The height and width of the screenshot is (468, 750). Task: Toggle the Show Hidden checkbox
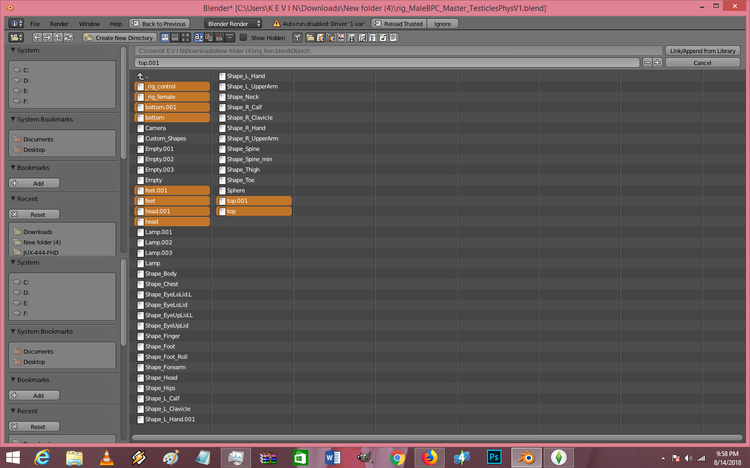pyautogui.click(x=243, y=37)
